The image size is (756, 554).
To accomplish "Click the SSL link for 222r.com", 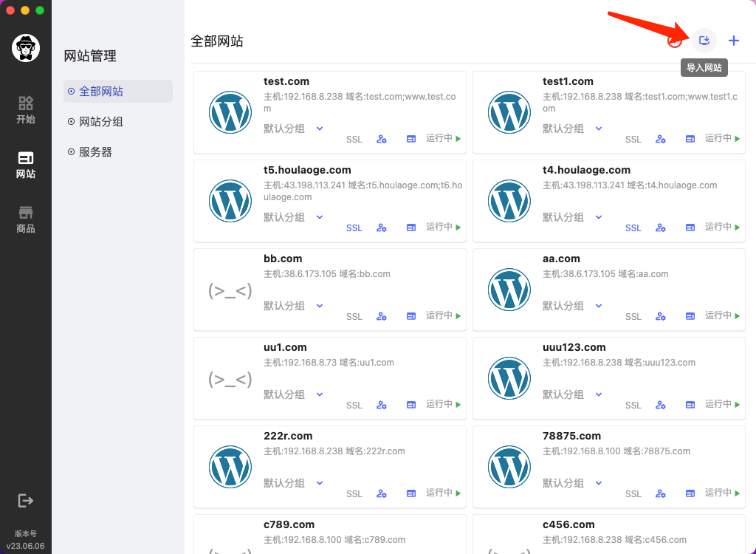I will (x=354, y=493).
